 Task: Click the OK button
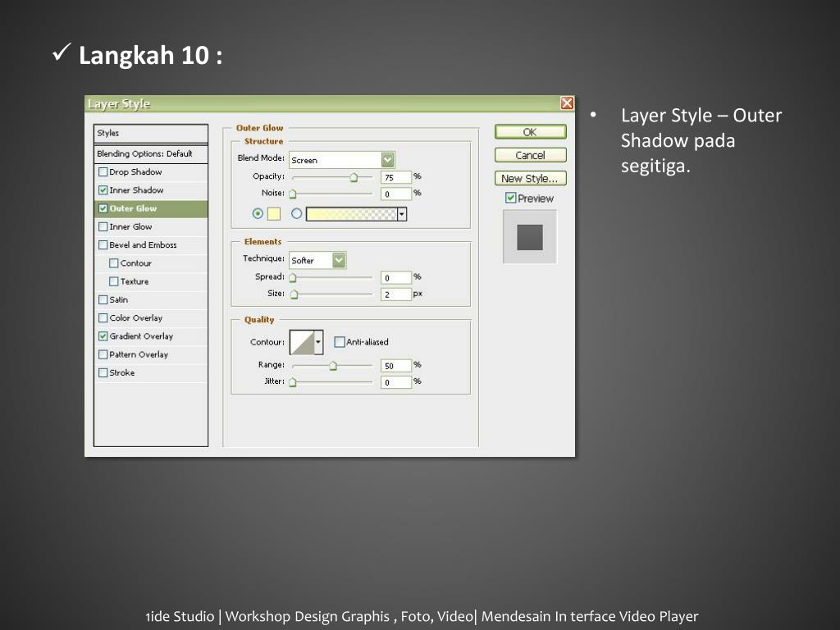coord(531,132)
